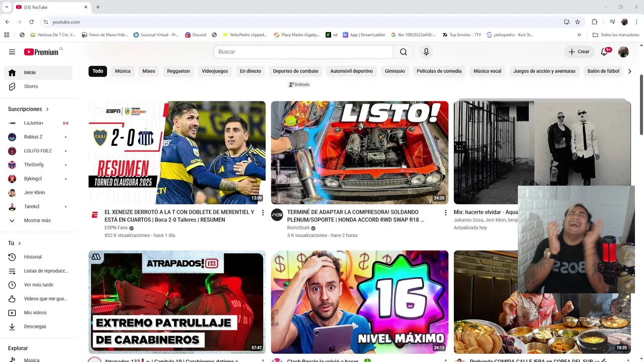The image size is (644, 362).
Task: Select the Todo filter chip
Action: pos(98,71)
